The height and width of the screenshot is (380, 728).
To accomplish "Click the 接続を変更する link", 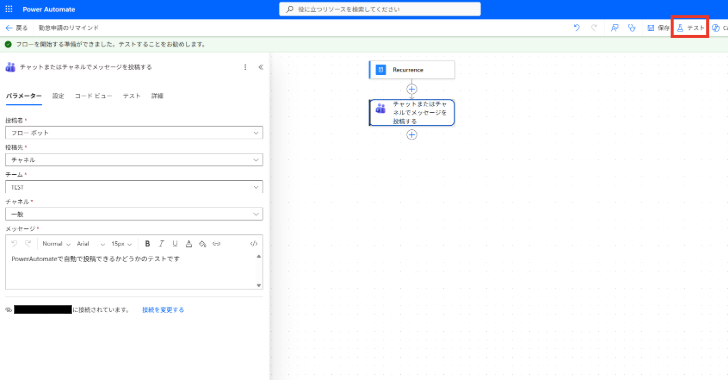I will 163,310.
